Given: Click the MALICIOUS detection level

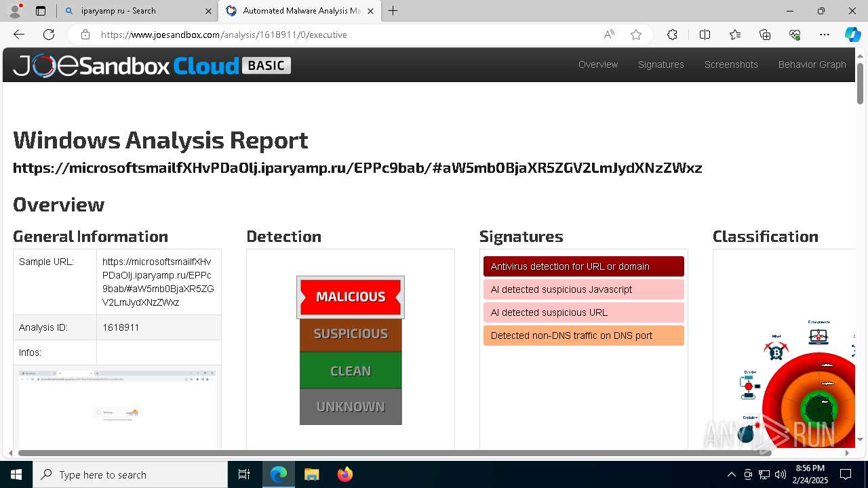Looking at the screenshot, I should click(x=351, y=297).
